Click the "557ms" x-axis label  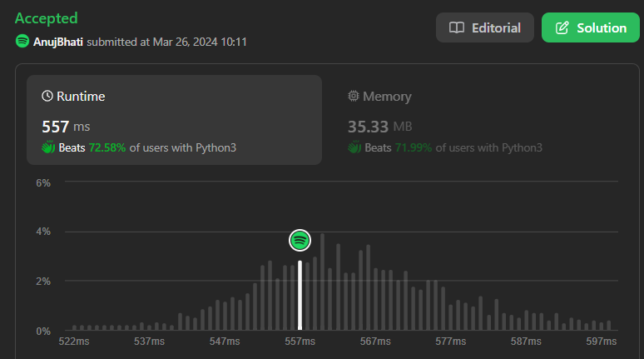(x=300, y=342)
